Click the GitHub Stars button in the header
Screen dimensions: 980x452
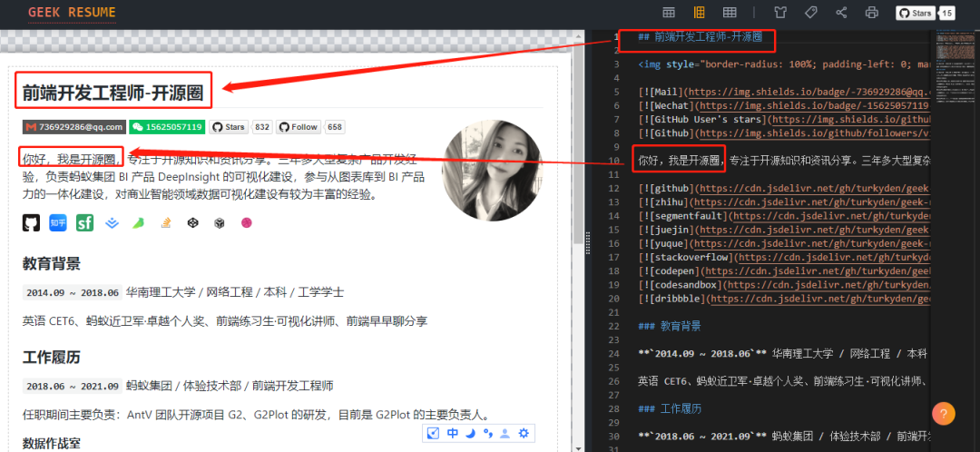pyautogui.click(x=916, y=13)
